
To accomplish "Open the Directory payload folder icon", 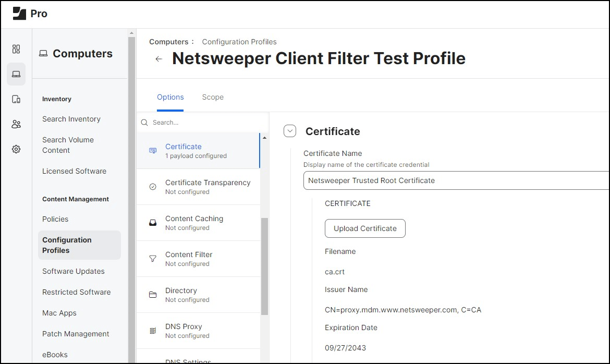I will [152, 294].
